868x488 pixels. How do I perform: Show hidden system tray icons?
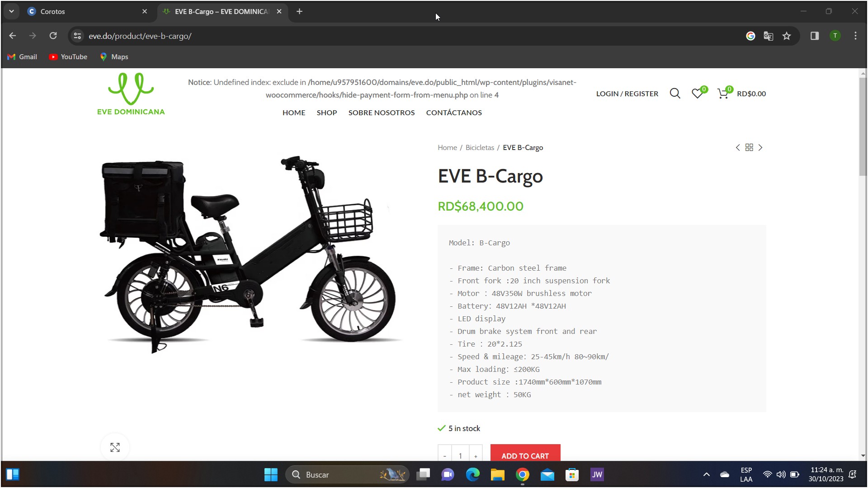click(707, 474)
